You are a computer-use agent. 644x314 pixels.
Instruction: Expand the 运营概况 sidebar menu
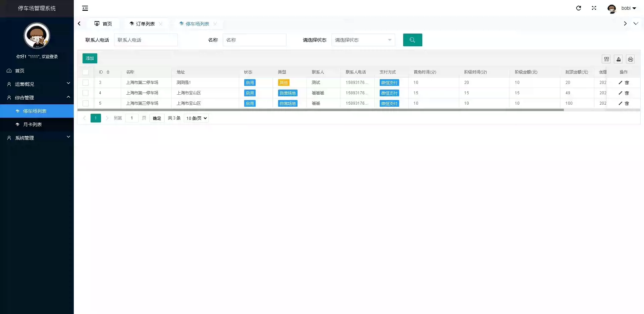[x=37, y=84]
